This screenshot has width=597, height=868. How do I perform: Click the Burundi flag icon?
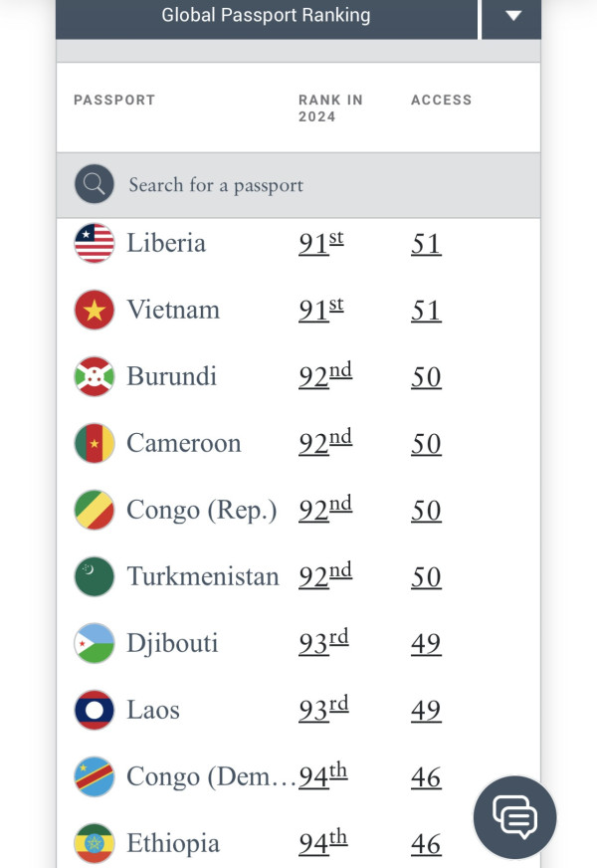click(95, 376)
